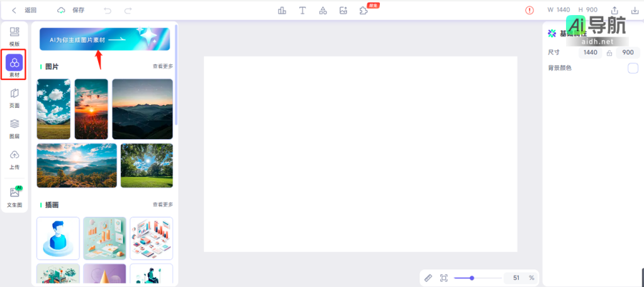Open the 文生图 text-to-image tool
The image size is (644, 287).
14,196
